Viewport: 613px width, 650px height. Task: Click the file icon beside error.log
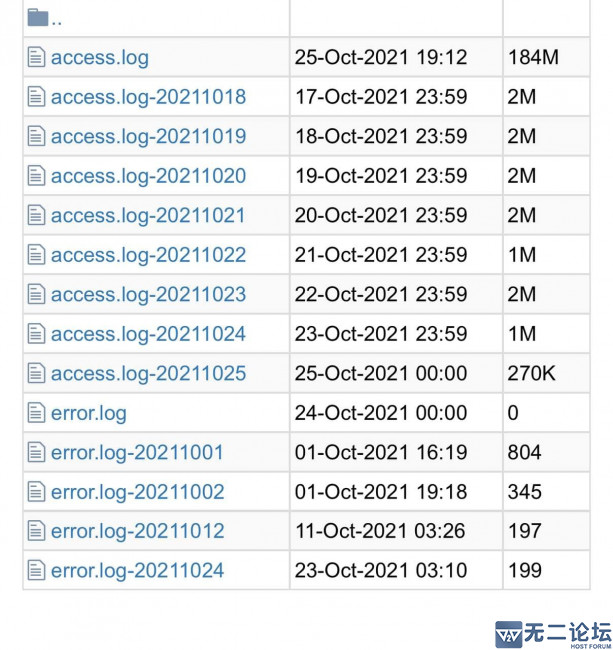pyautogui.click(x=36, y=413)
